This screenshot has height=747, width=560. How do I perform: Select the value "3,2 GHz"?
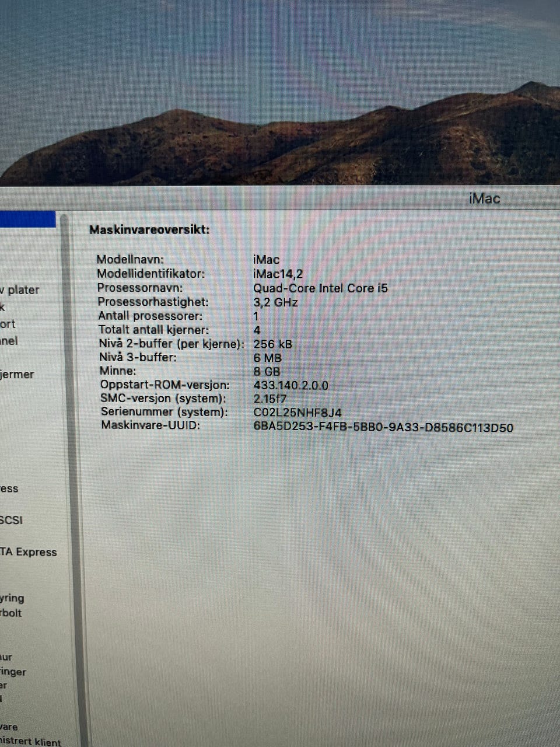275,302
